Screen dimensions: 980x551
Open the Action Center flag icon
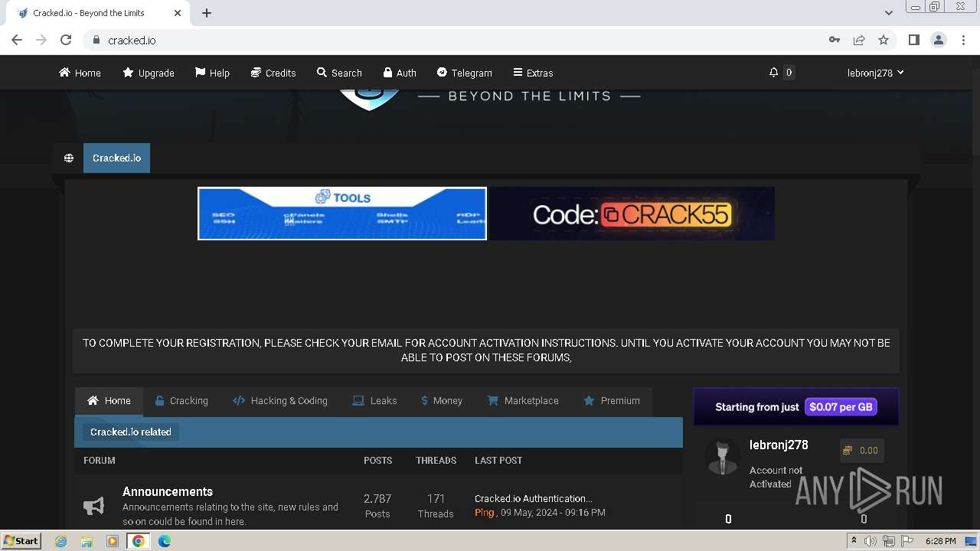907,541
